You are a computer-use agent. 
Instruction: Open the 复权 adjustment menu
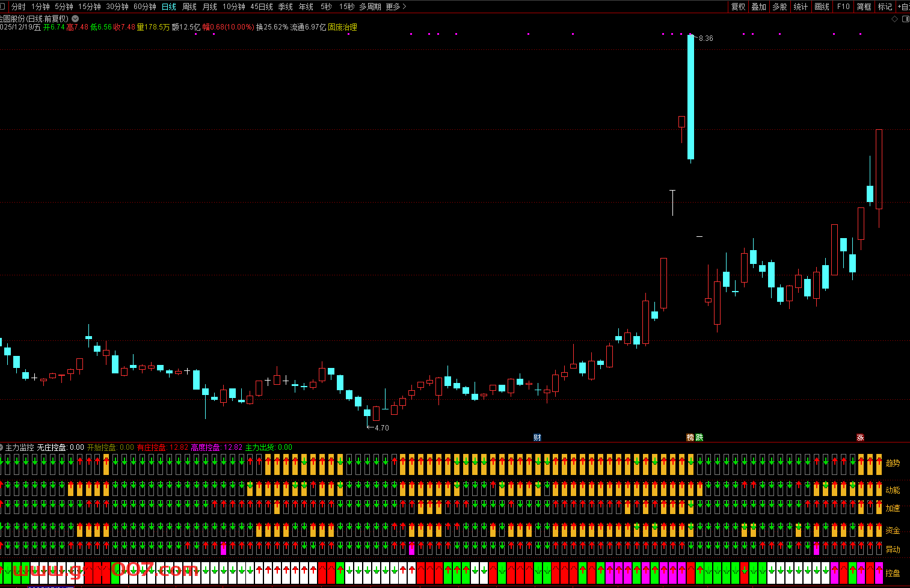738,7
